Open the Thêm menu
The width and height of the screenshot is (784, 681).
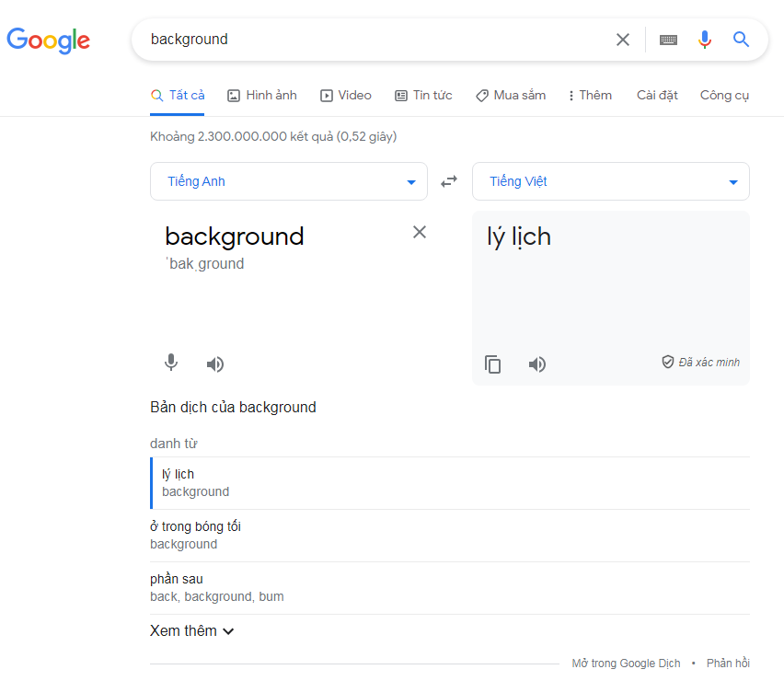(x=590, y=96)
